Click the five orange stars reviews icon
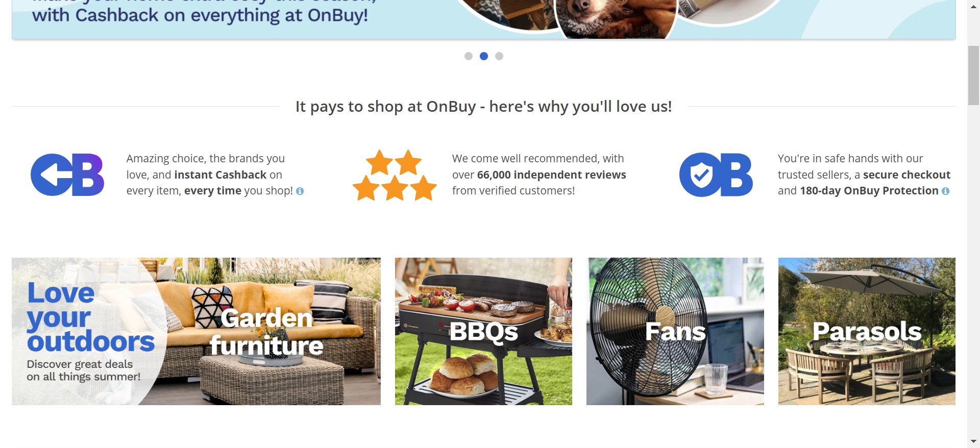 (395, 175)
